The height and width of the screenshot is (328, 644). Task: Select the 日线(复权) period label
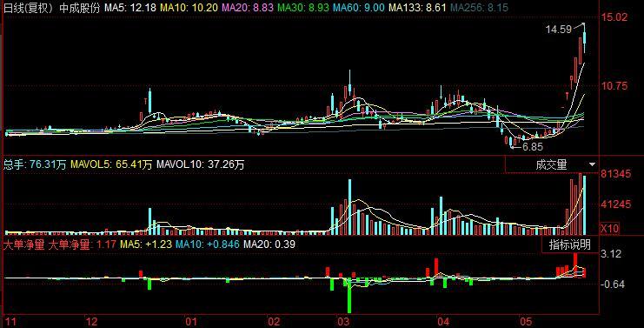(28, 8)
